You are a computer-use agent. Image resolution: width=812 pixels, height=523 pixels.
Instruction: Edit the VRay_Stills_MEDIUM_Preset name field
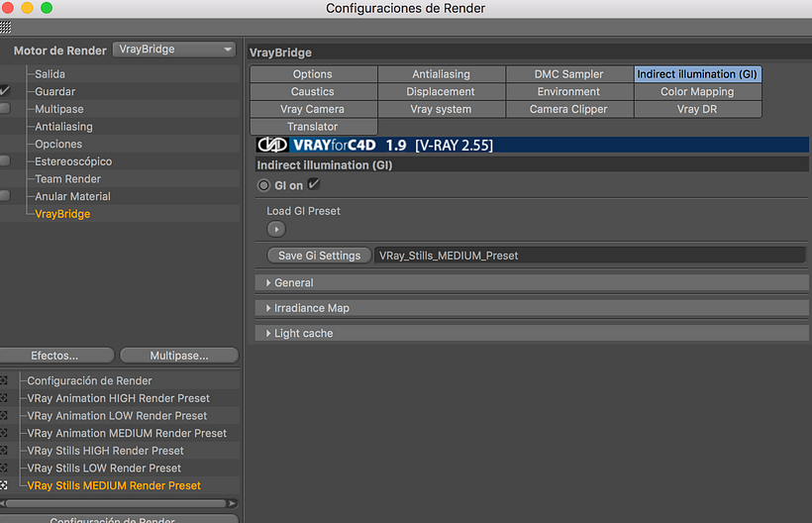[x=590, y=256]
